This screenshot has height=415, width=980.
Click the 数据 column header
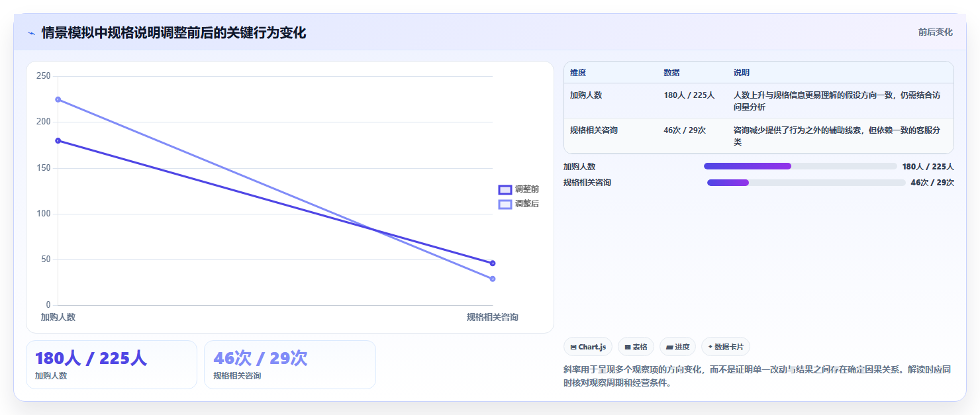click(671, 73)
